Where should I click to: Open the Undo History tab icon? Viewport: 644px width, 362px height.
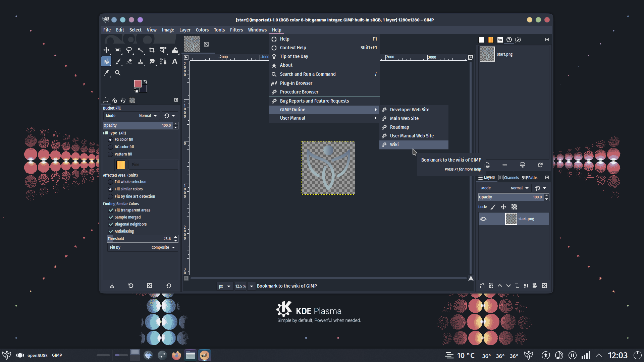[x=123, y=100]
